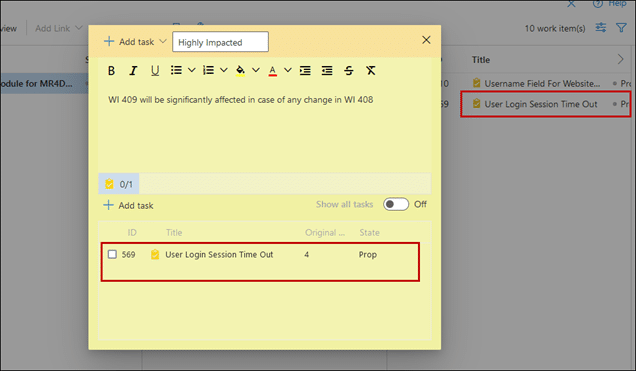
Task: Select the 0/1 tasks tab
Action: [x=118, y=184]
